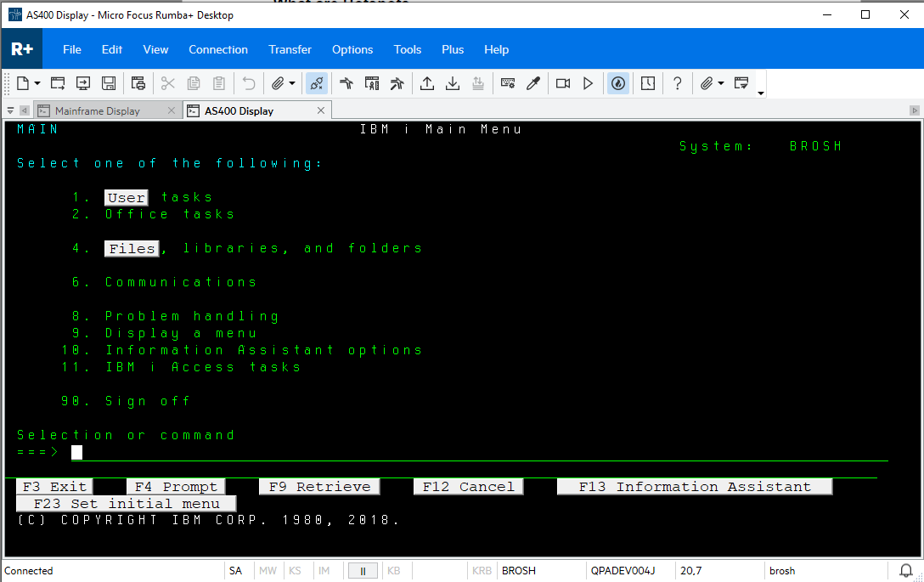This screenshot has height=582, width=924.
Task: Click the Paste clipboard icon
Action: pos(218,83)
